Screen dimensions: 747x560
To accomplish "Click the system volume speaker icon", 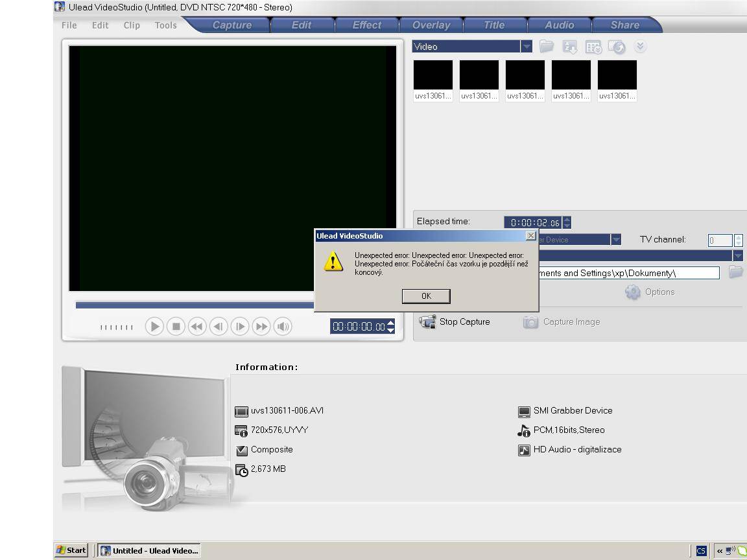I will click(283, 327).
